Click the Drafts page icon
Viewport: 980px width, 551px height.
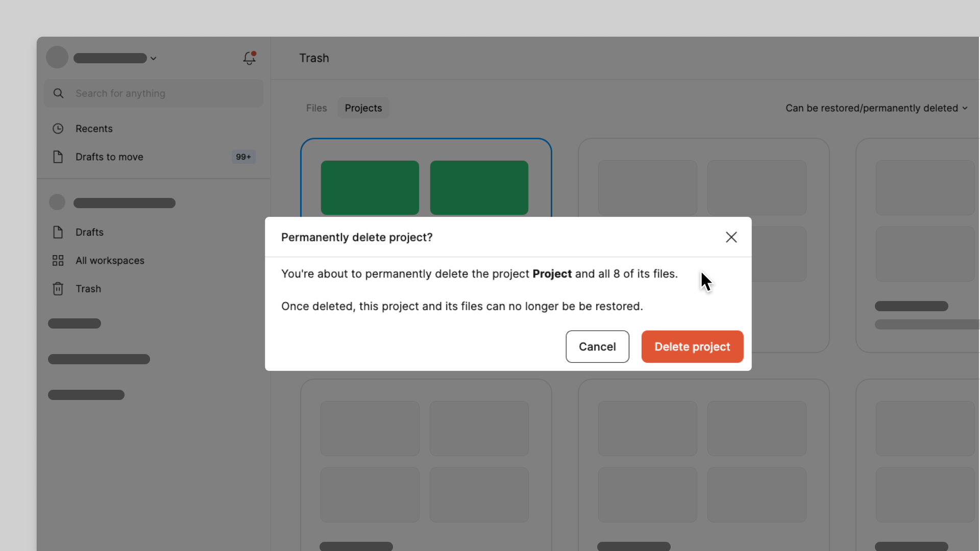pos(58,232)
